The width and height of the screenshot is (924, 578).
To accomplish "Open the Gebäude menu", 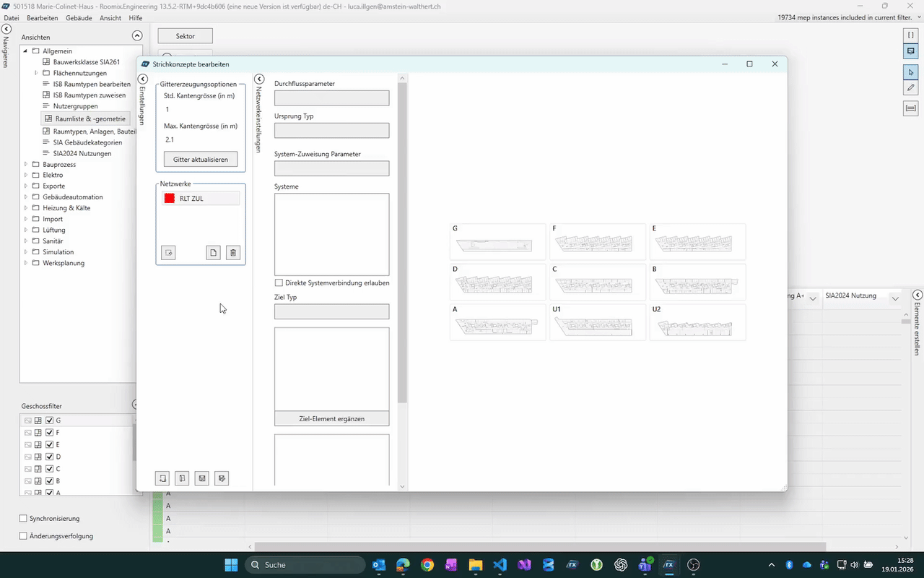I will point(79,17).
